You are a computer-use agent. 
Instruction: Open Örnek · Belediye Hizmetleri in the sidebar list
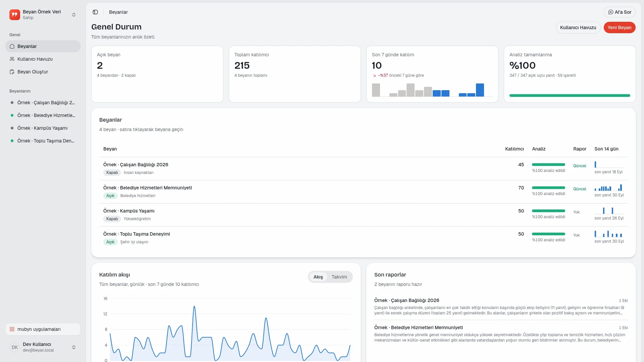pos(43,115)
